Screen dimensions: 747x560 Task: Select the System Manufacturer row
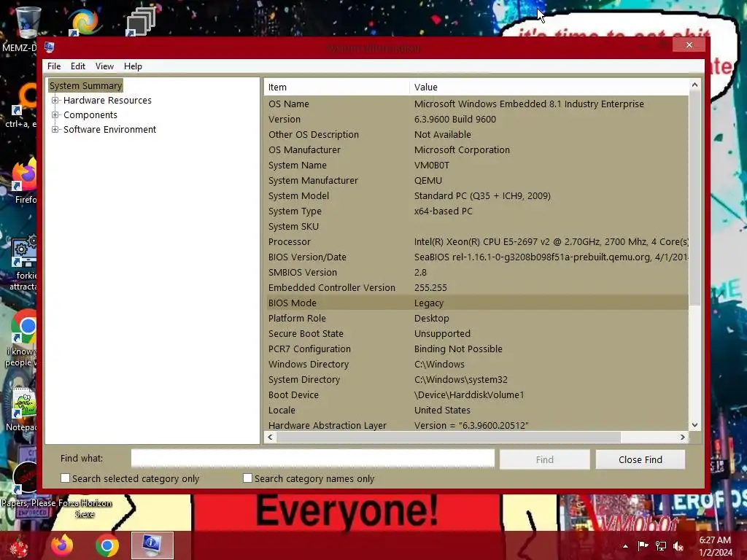pos(476,181)
